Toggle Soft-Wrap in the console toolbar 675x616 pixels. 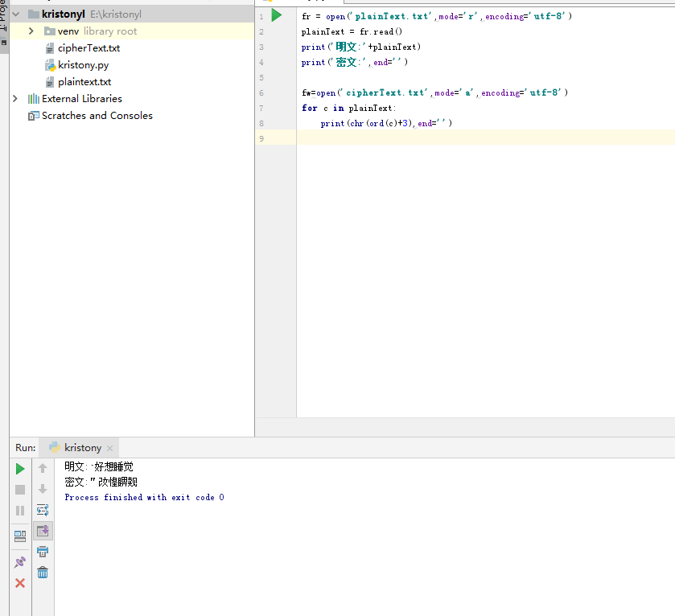click(43, 510)
